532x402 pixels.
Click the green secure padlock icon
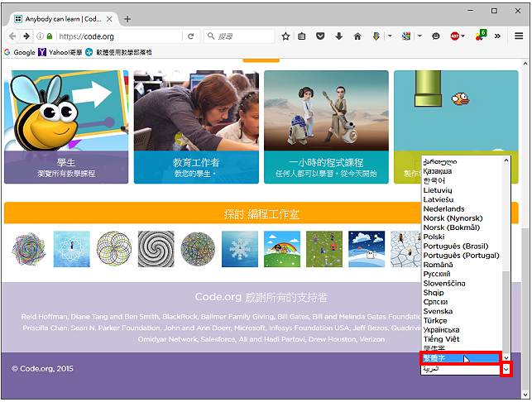[50, 36]
